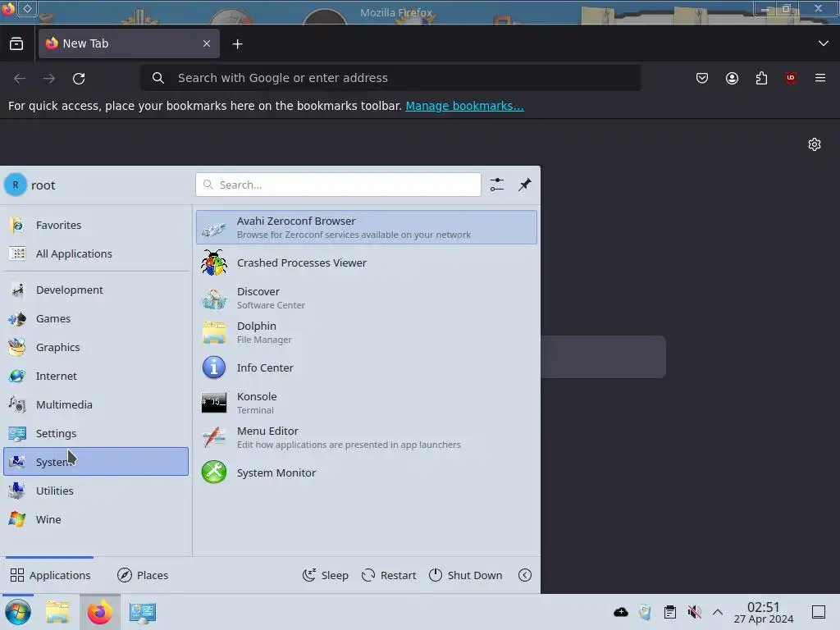Open the Menu Editor

367,438
